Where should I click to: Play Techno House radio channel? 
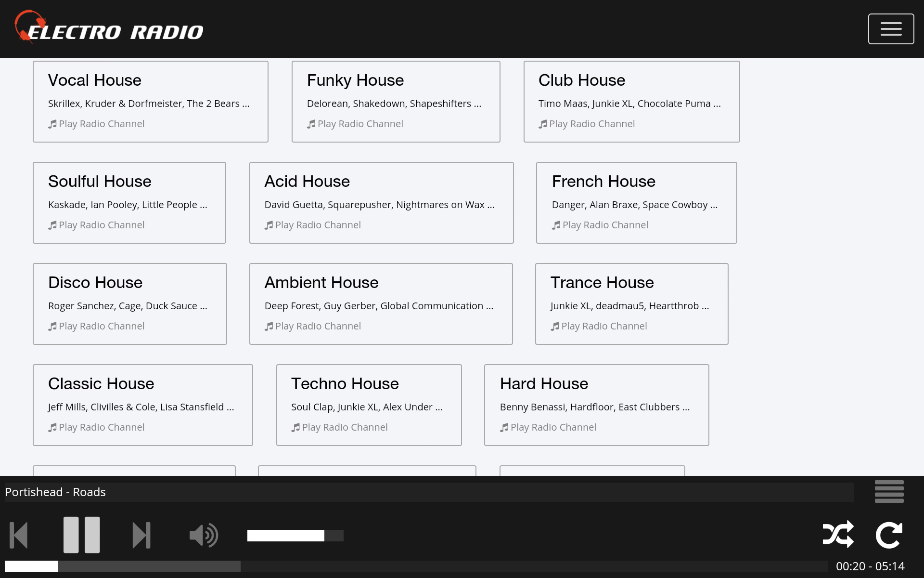click(x=339, y=427)
